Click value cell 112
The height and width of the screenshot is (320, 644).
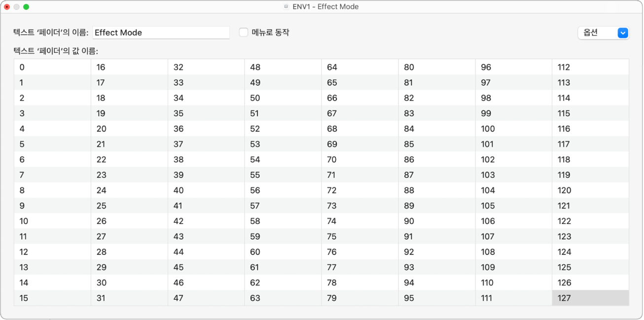[590, 67]
